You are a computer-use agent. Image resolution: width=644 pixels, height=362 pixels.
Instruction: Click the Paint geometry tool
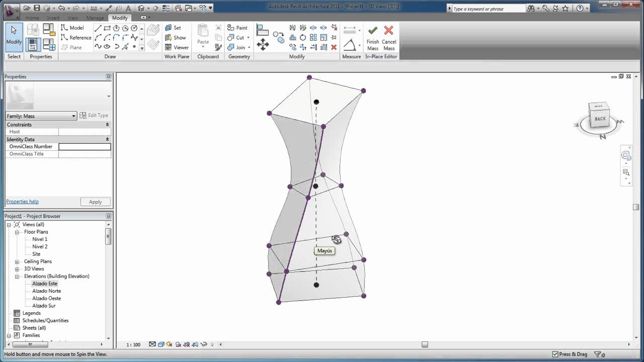point(237,28)
